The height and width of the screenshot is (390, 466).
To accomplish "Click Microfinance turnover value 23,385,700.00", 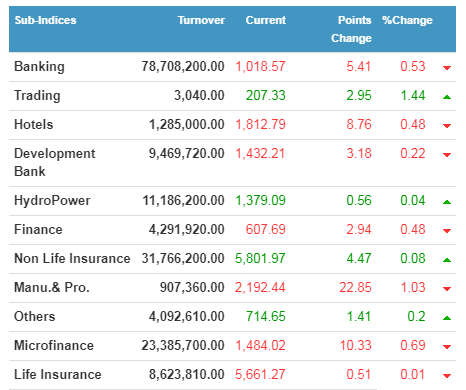I will [183, 345].
